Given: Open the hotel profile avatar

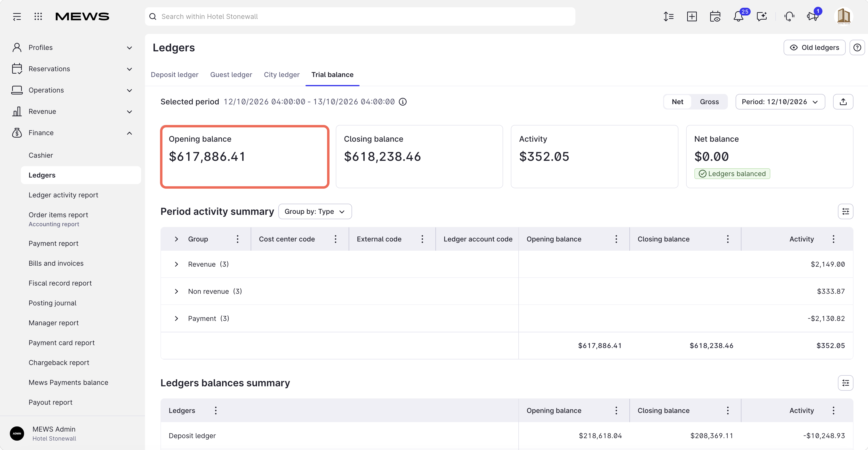Looking at the screenshot, I should tap(844, 16).
